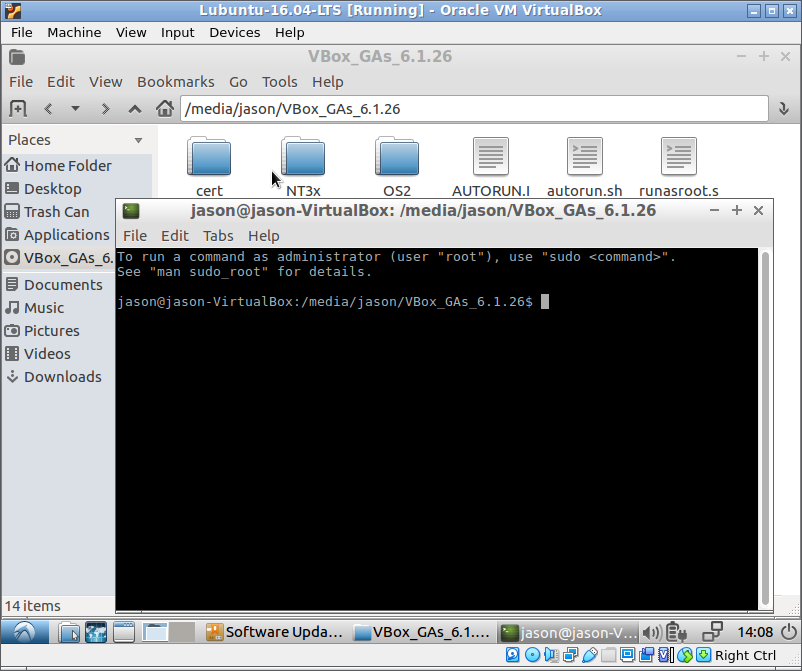Click the volume speaker tray icon
Viewport: 802px width, 671px height.
pyautogui.click(x=652, y=633)
